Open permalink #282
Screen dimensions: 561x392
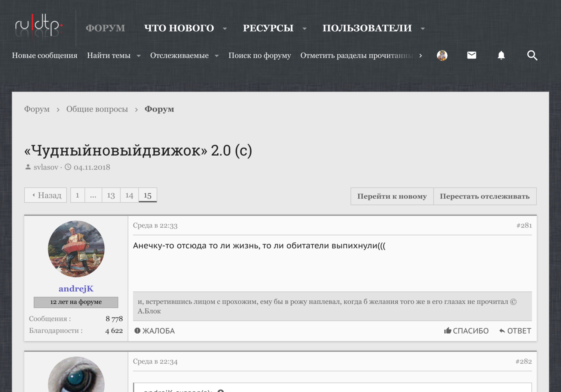[524, 362]
